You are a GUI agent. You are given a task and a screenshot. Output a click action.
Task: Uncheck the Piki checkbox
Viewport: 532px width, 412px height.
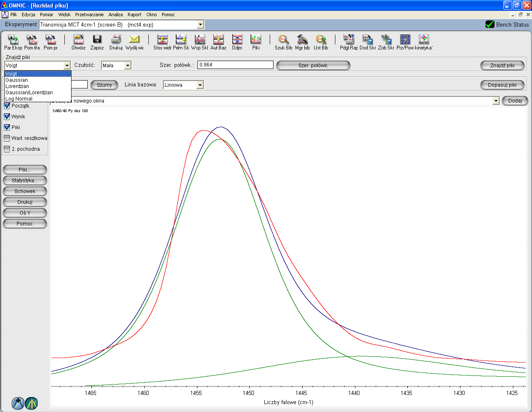[x=7, y=128]
